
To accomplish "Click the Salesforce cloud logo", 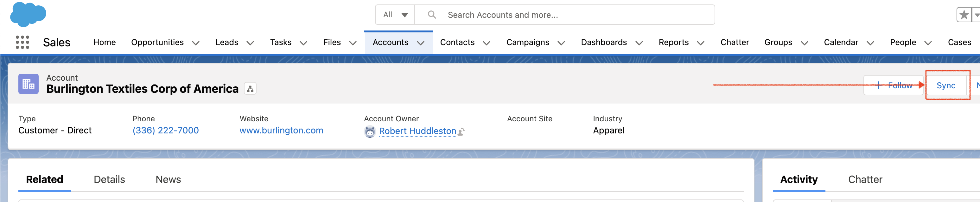I will (x=28, y=15).
